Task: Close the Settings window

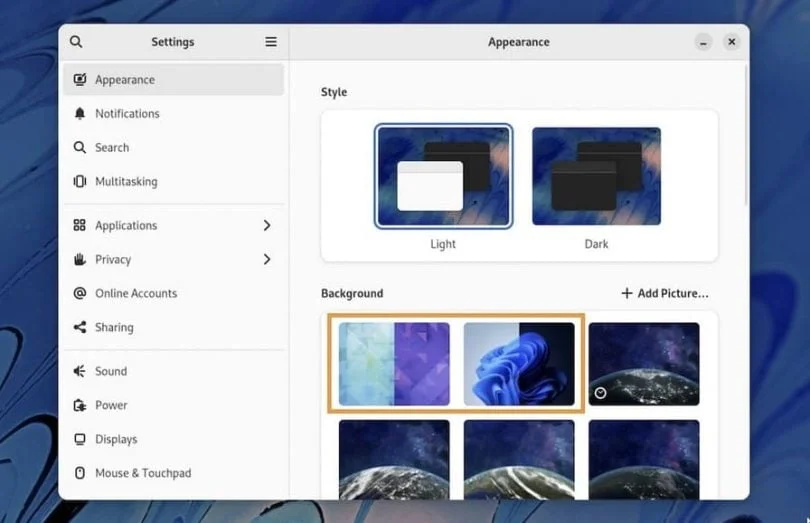Action: (x=731, y=42)
